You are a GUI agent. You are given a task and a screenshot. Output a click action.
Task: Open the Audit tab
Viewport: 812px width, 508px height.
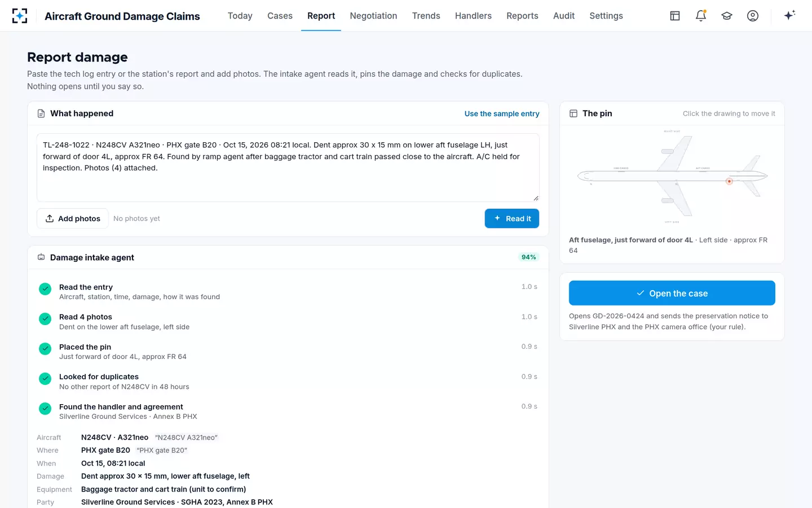point(564,16)
